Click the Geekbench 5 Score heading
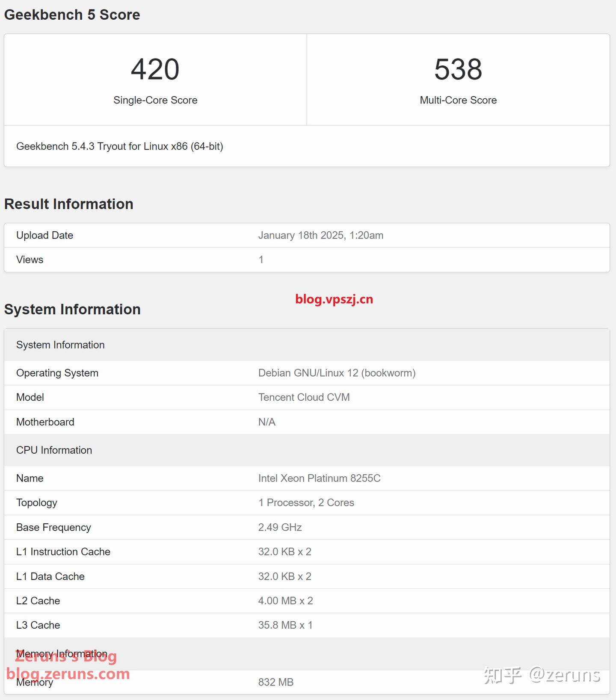Viewport: 616px width, 700px height. click(x=72, y=15)
